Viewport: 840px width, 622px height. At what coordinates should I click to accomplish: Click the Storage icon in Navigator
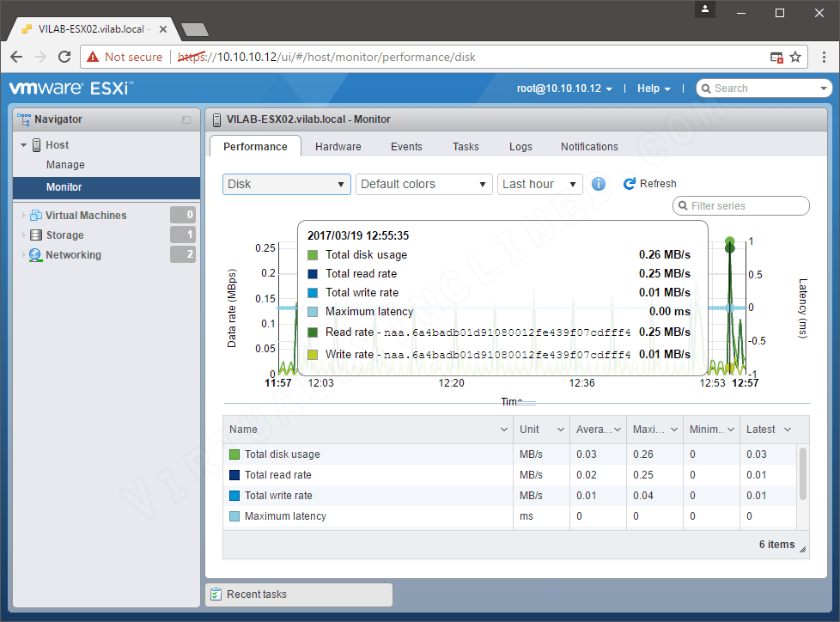point(36,235)
